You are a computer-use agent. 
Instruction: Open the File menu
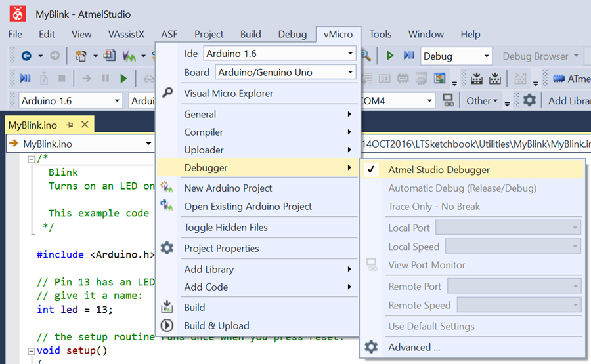(15, 34)
